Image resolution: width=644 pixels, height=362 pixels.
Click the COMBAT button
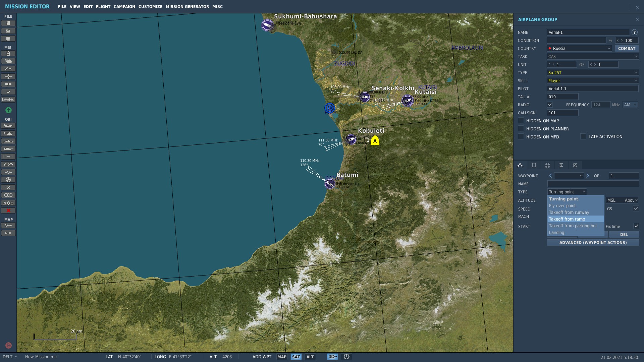tap(626, 49)
